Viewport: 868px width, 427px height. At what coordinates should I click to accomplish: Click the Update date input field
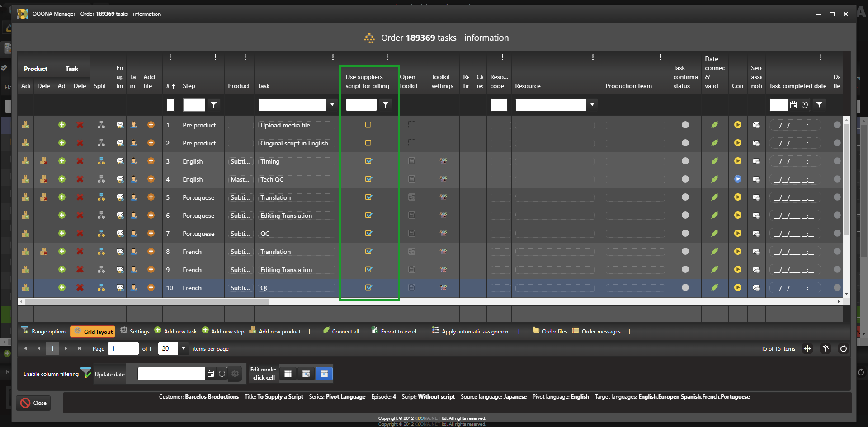point(171,374)
